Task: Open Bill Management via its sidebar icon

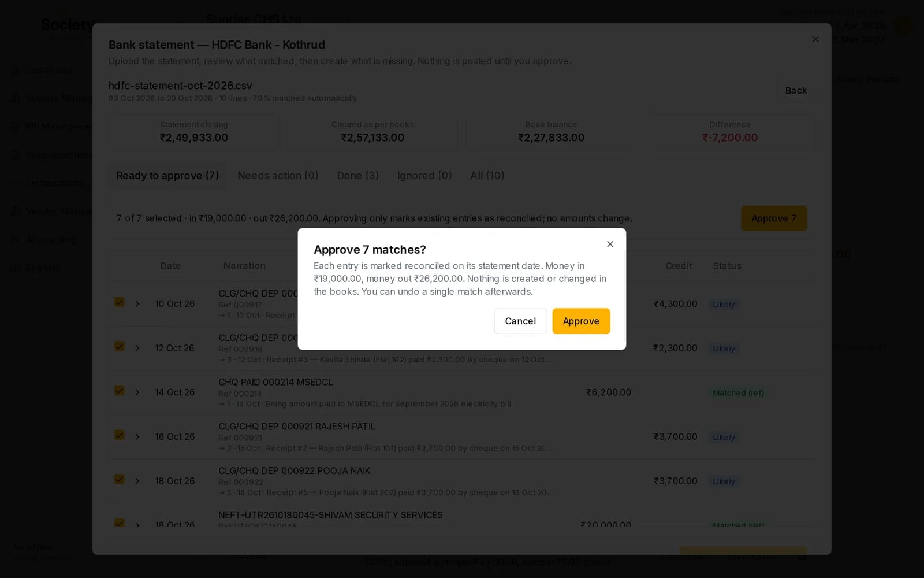Action: [x=16, y=126]
